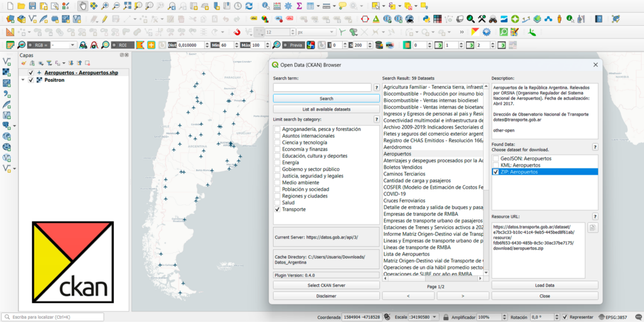Hide the Aeropuertos - Aeropuertos.shp layer
The height and width of the screenshot is (322, 644).
(31, 73)
